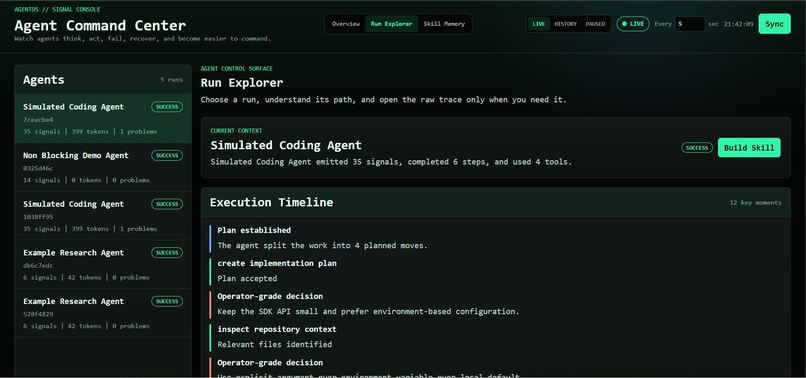Click the green-dot LIVE status pill
This screenshot has height=378, width=806.
click(x=633, y=24)
